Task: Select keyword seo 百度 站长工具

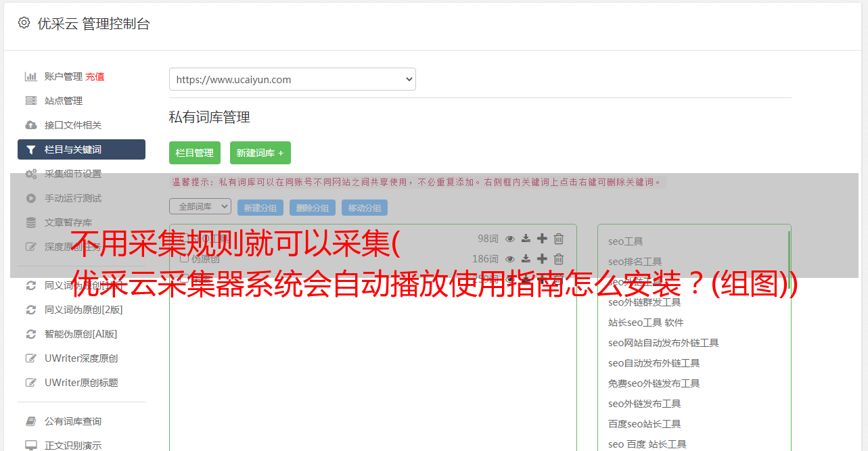Action: pos(647,444)
